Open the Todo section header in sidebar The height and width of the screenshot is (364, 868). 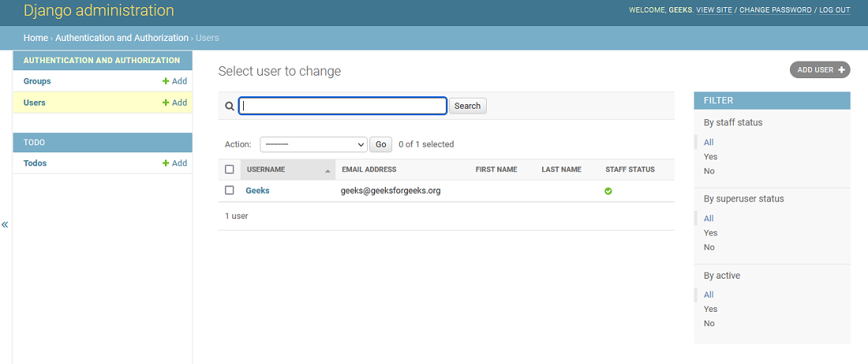point(34,142)
